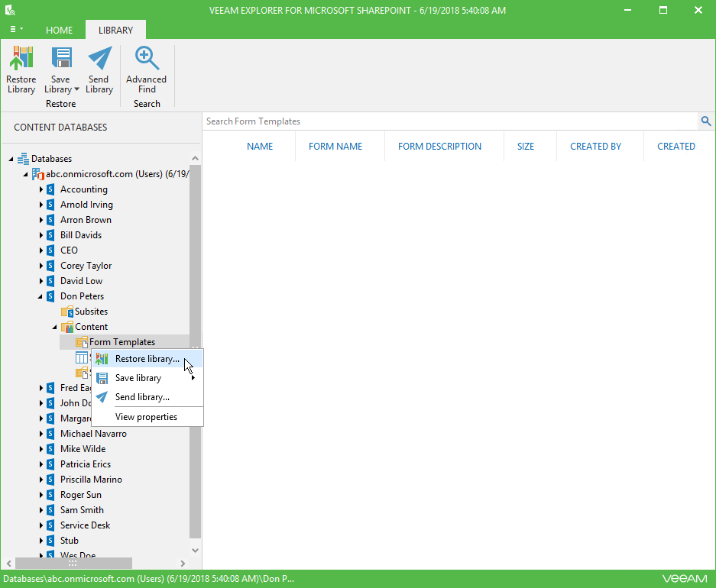This screenshot has width=716, height=588.
Task: Click the Send Library ribbon icon
Action: point(99,58)
